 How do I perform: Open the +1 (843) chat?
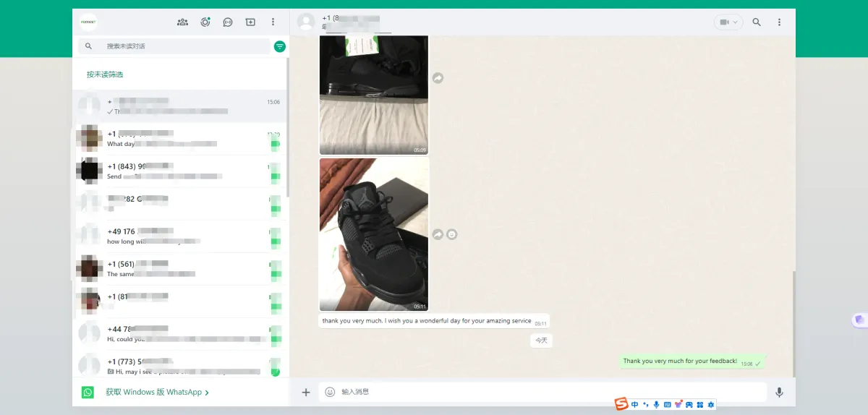click(180, 171)
